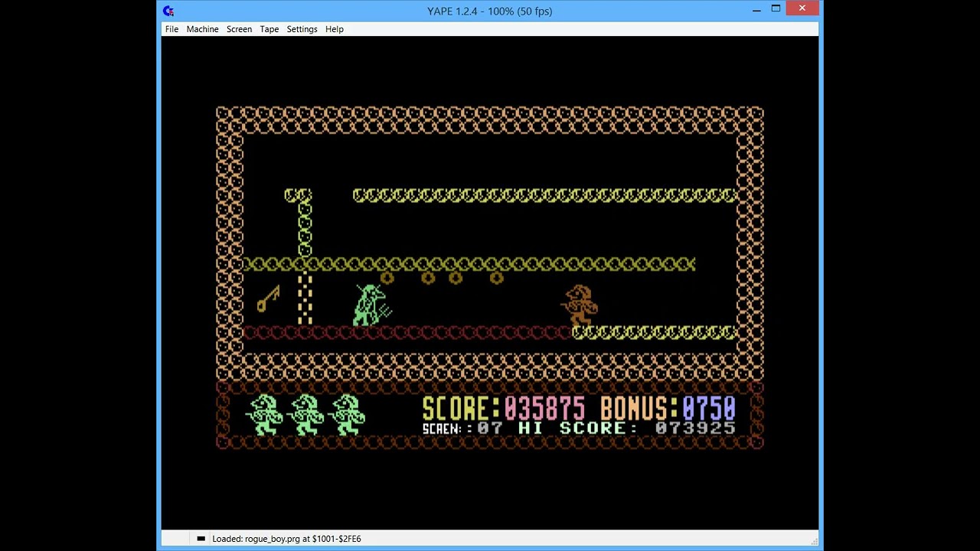The image size is (980, 551).
Task: Open the Screen menu
Action: coord(239,29)
